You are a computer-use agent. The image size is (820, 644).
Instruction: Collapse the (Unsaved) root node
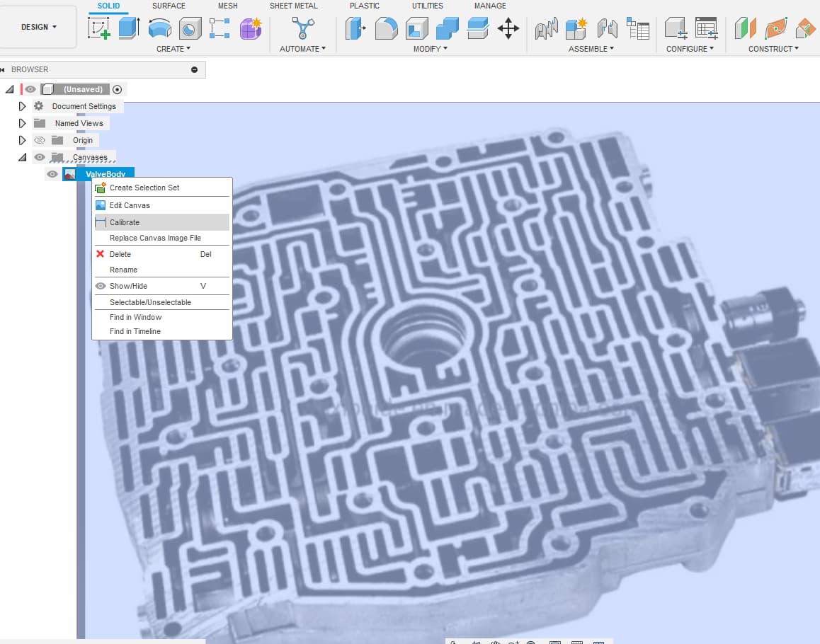coord(9,89)
